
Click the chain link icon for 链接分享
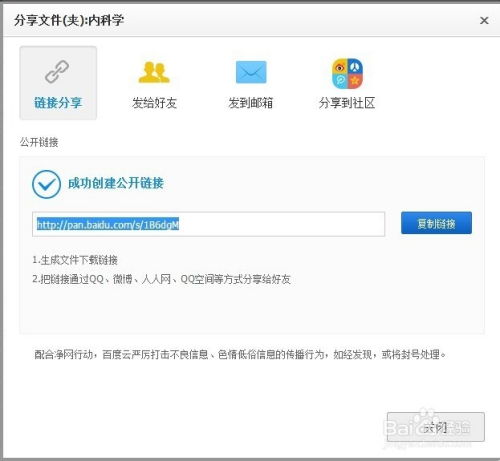[x=57, y=71]
